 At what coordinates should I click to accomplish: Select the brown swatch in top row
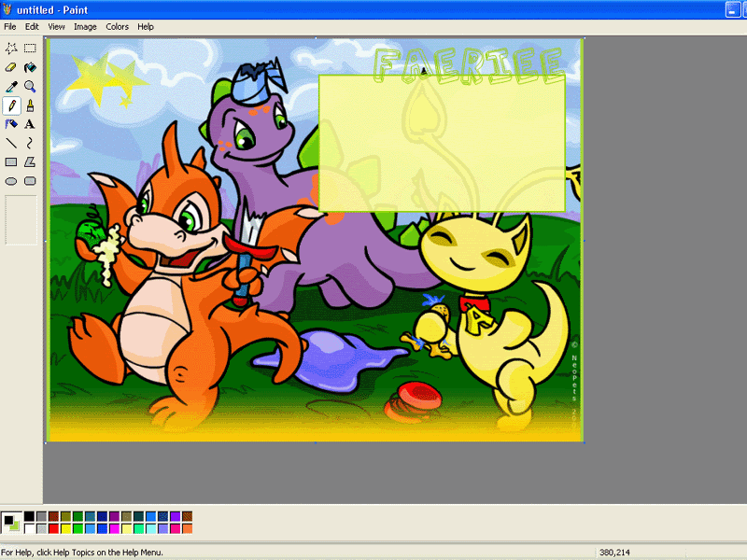[188, 516]
